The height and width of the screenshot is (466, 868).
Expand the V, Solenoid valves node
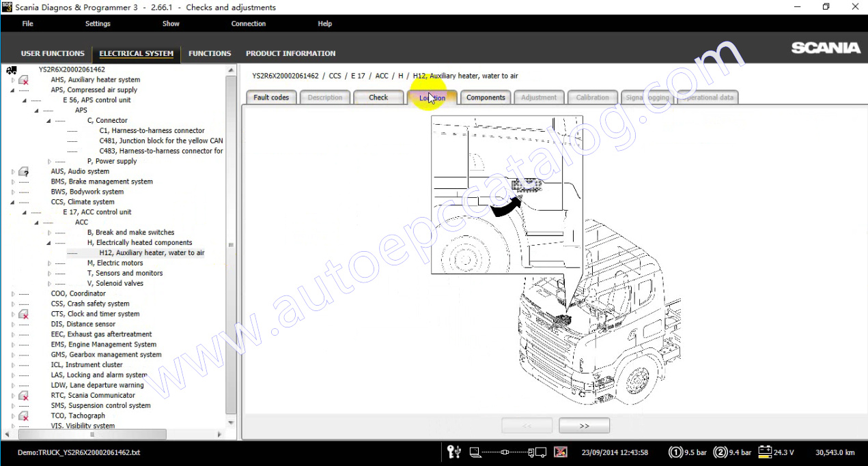pyautogui.click(x=50, y=284)
